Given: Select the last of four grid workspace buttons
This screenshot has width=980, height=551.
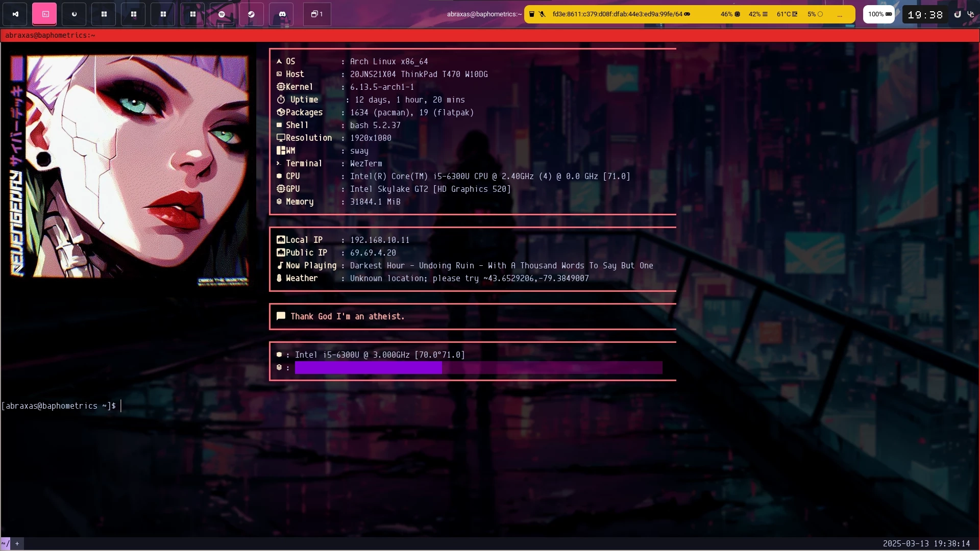Looking at the screenshot, I should pos(192,14).
